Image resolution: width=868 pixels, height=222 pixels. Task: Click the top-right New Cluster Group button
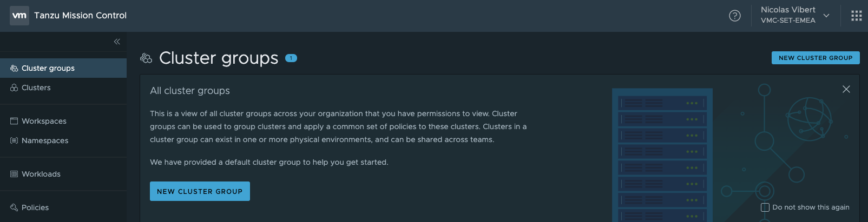815,58
